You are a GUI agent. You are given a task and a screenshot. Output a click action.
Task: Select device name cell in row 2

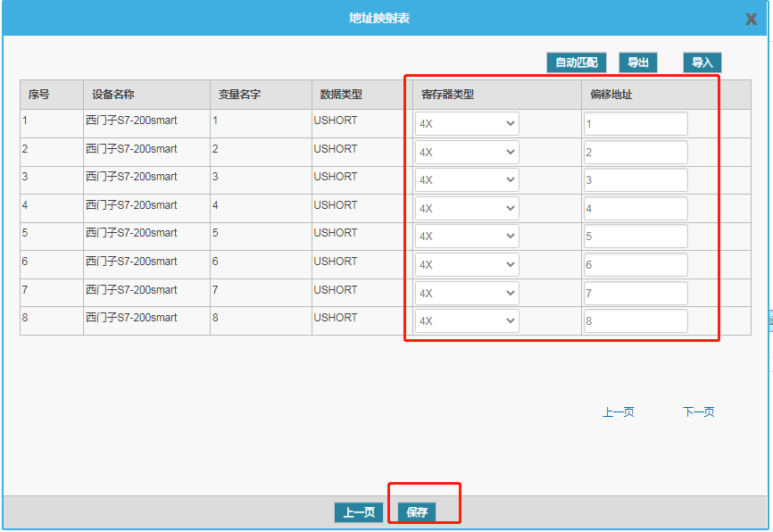tap(131, 149)
